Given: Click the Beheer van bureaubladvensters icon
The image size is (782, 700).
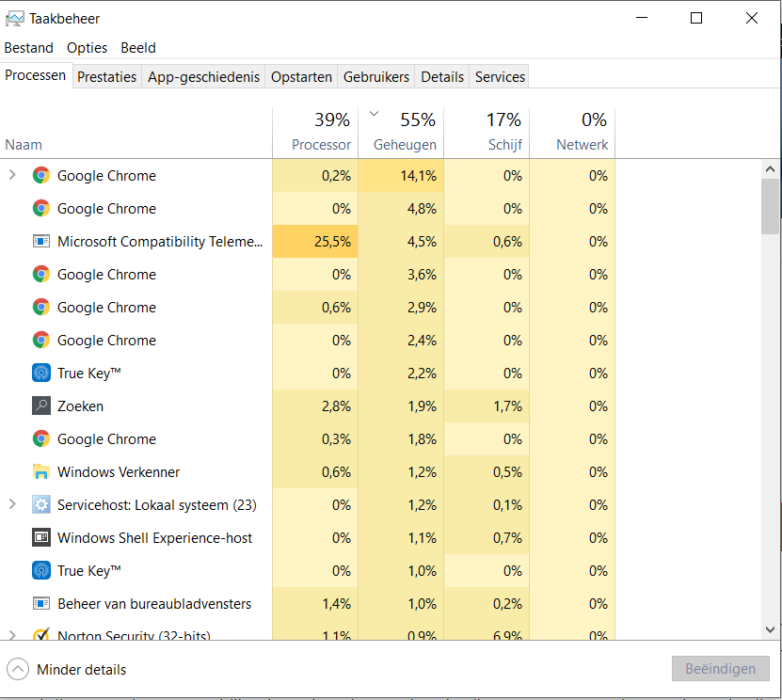Looking at the screenshot, I should coord(40,604).
